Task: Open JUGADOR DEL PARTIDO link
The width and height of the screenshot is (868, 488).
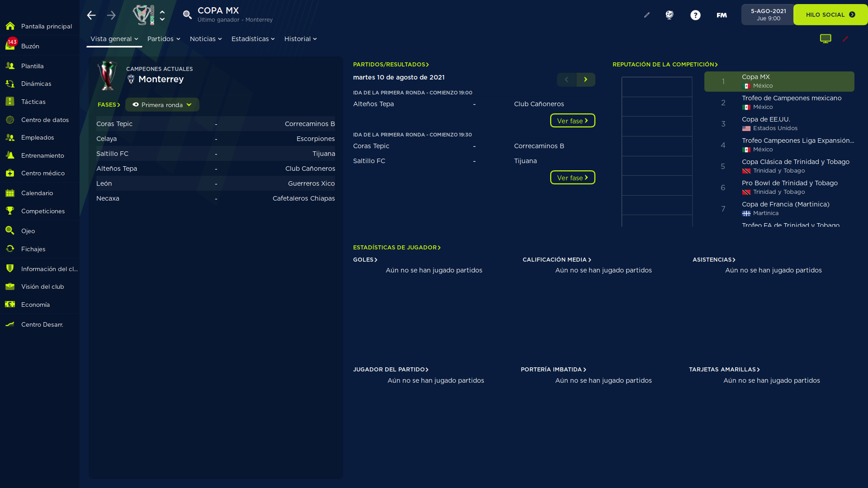Action: click(391, 370)
